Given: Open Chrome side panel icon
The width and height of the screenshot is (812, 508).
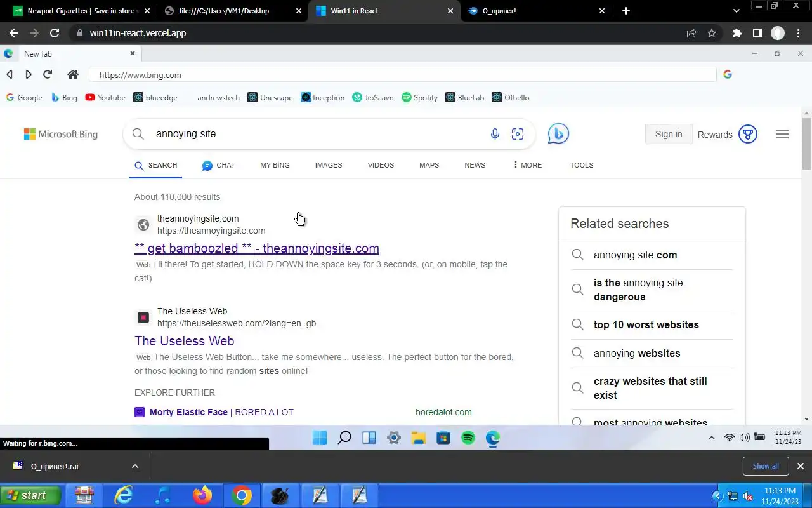Looking at the screenshot, I should (757, 33).
